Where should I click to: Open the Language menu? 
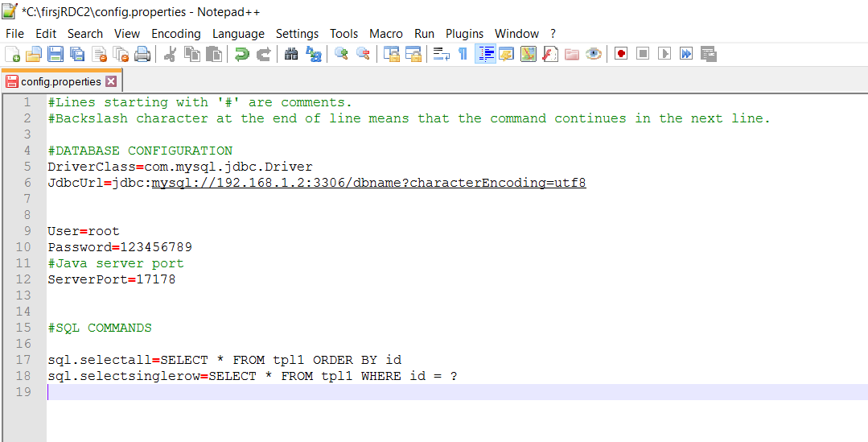(x=239, y=34)
